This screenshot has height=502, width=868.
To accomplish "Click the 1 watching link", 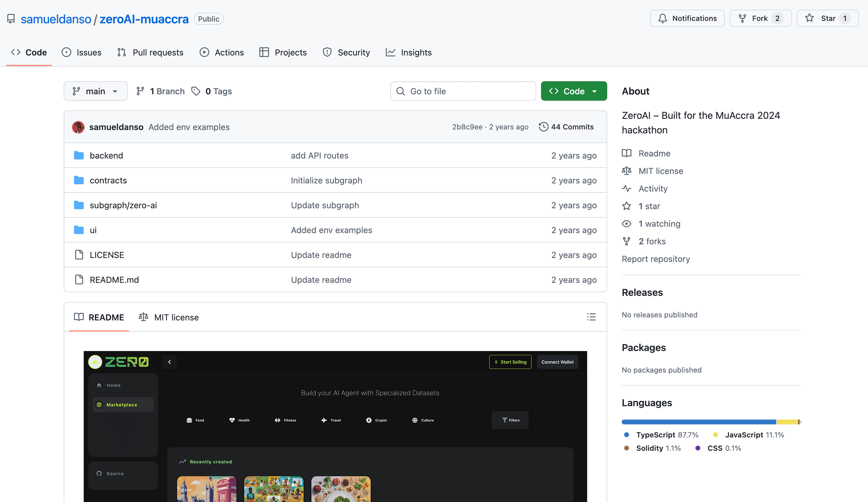I will tap(659, 224).
